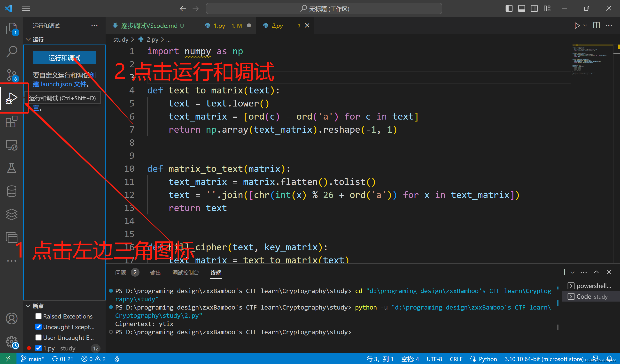The height and width of the screenshot is (364, 620).
Task: Collapse the 运行 section
Action: coord(28,39)
